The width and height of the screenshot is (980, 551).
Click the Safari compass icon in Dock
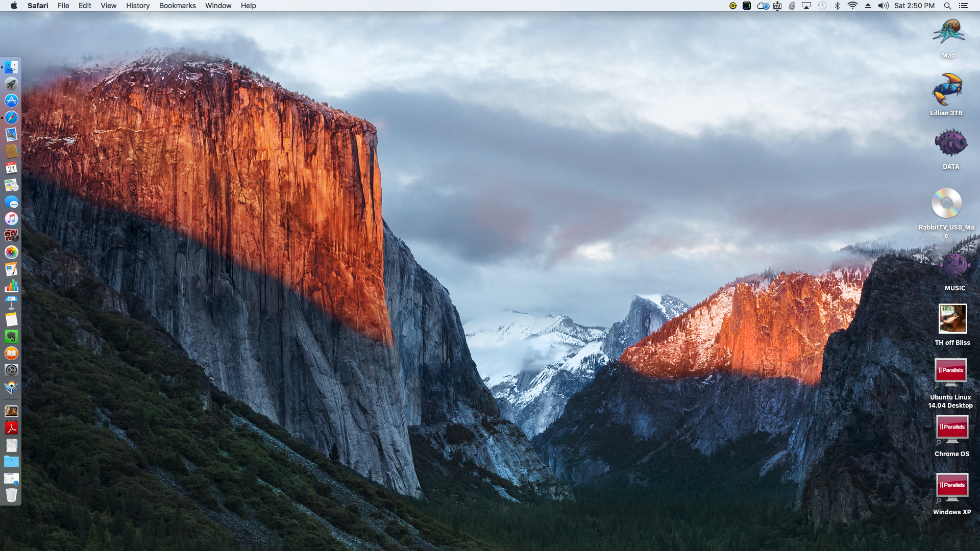pos(11,117)
